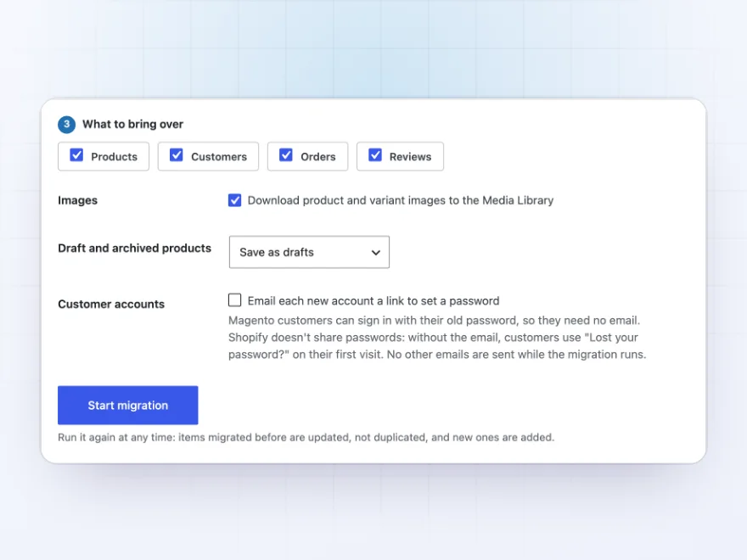This screenshot has height=560, width=747.
Task: Uncheck the Products checkbox
Action: click(76, 155)
